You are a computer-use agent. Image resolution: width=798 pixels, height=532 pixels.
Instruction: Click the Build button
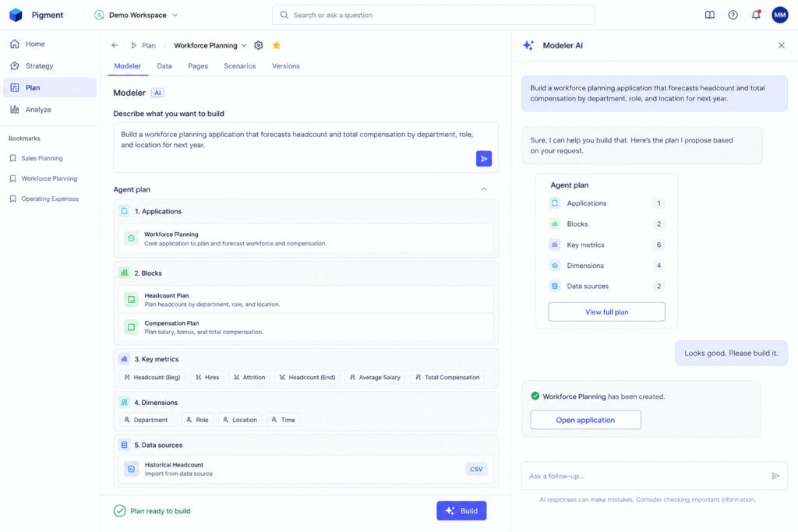[x=461, y=511]
